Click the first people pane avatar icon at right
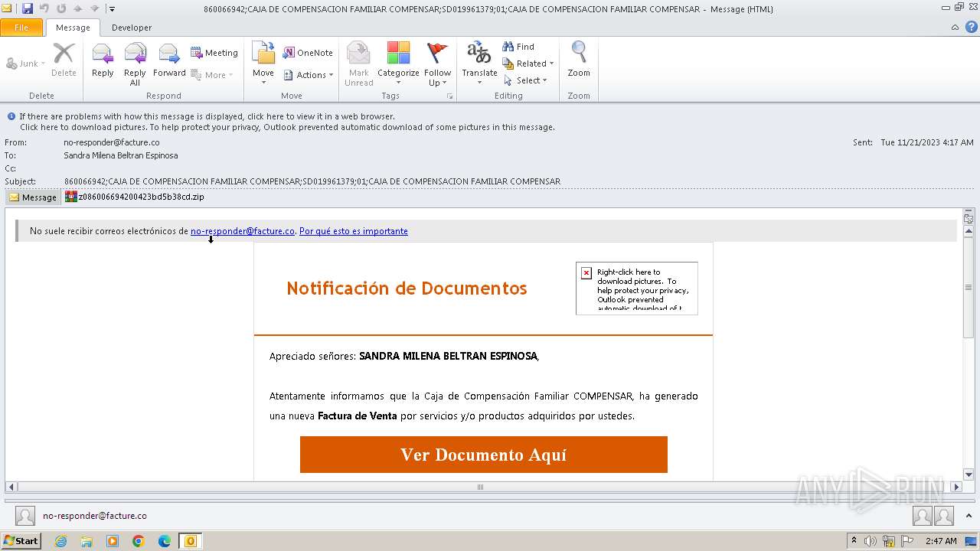 tap(923, 516)
